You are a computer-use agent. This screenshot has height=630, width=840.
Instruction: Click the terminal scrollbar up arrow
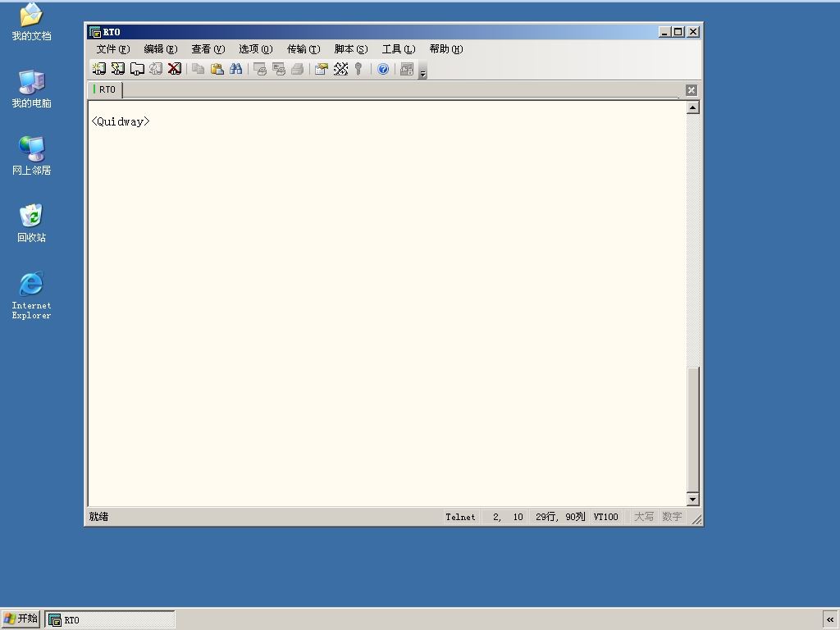[x=692, y=107]
